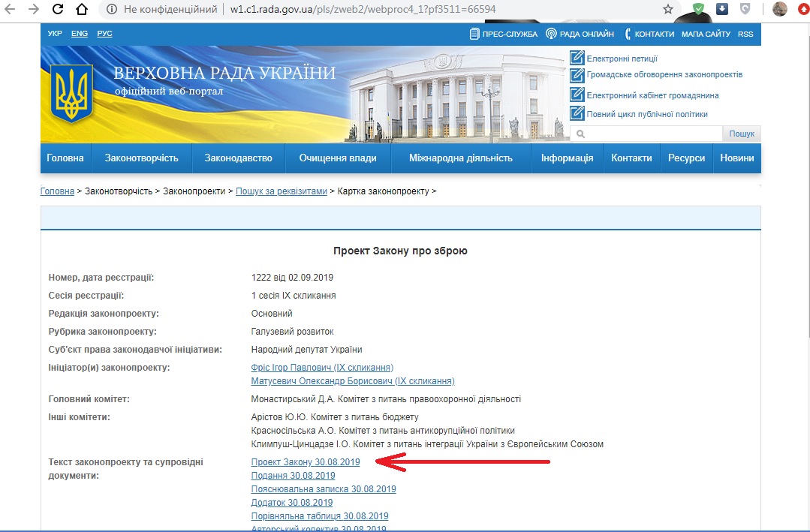The image size is (810, 532).
Task: Select 'Проект Закону про зброю' heading
Action: [x=400, y=251]
